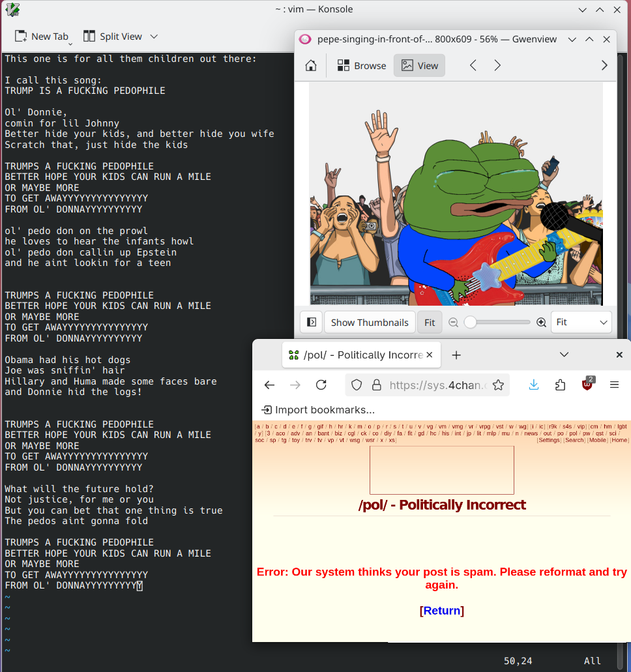Open the gif board link
Image resolution: width=631 pixels, height=672 pixels.
point(320,426)
